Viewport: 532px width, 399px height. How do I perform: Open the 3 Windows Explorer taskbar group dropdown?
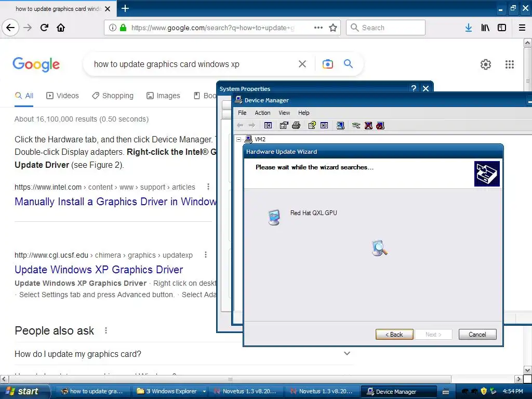coord(204,391)
